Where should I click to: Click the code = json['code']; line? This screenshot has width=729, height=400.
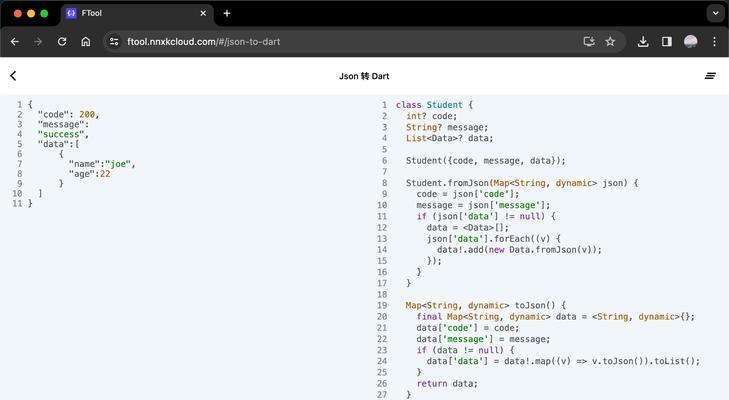pyautogui.click(x=468, y=194)
